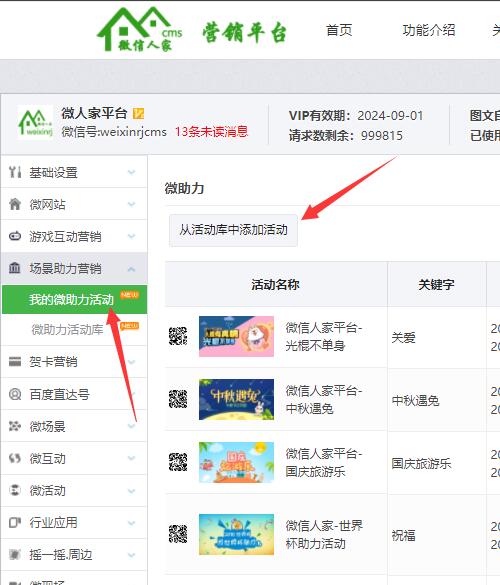Open the 贺卡营销 sidebar section
The image size is (500, 585).
pyautogui.click(x=74, y=362)
